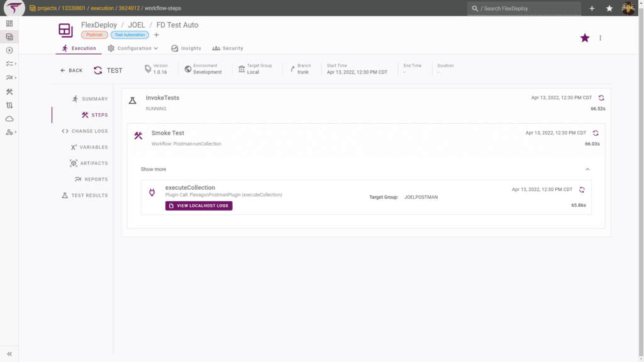644x362 pixels.
Task: Click the Smoke Test running status icon
Action: pyautogui.click(x=596, y=133)
